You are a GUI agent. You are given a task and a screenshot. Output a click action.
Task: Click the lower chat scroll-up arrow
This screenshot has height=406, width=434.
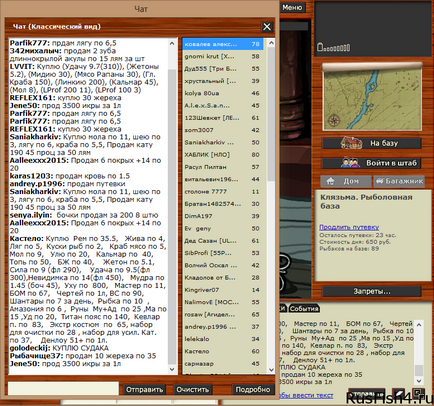(x=419, y=325)
